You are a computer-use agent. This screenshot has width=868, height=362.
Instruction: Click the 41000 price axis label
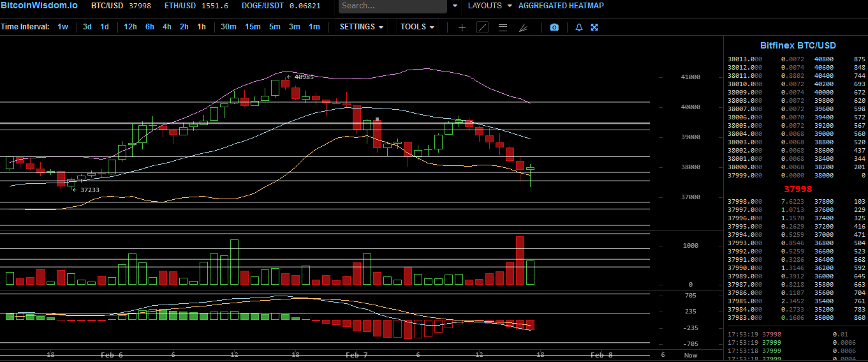(691, 77)
